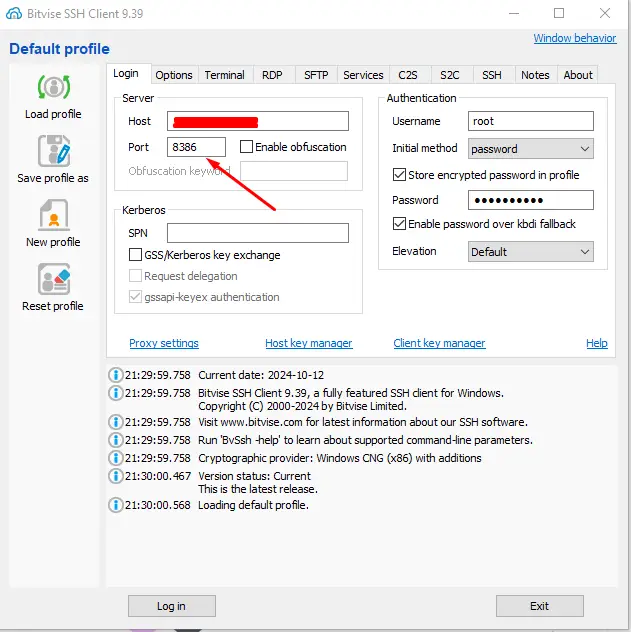This screenshot has width=631, height=632.
Task: Click info icon beside Cryptographic provider entry
Action: (x=116, y=458)
